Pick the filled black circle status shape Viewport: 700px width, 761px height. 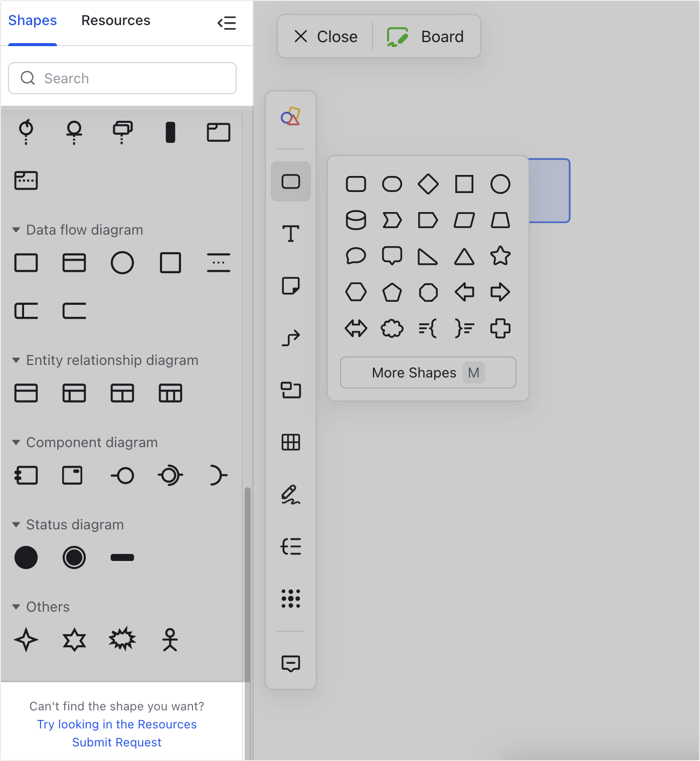26,557
